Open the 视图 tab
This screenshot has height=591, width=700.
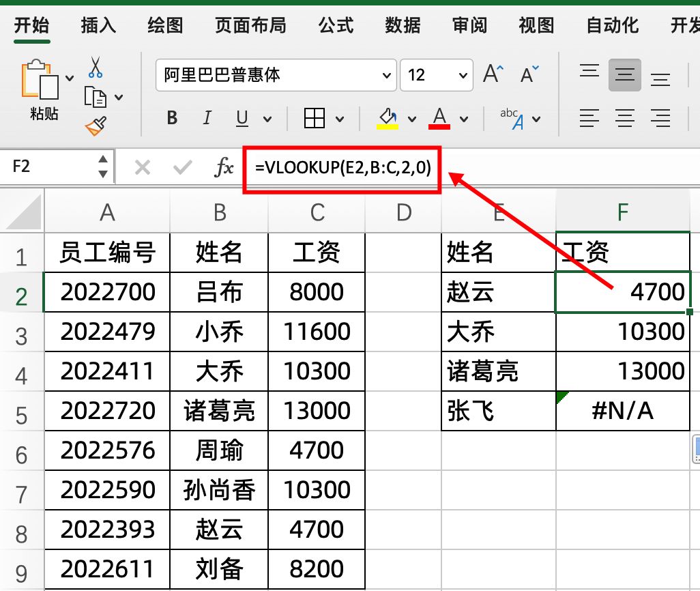pos(537,25)
